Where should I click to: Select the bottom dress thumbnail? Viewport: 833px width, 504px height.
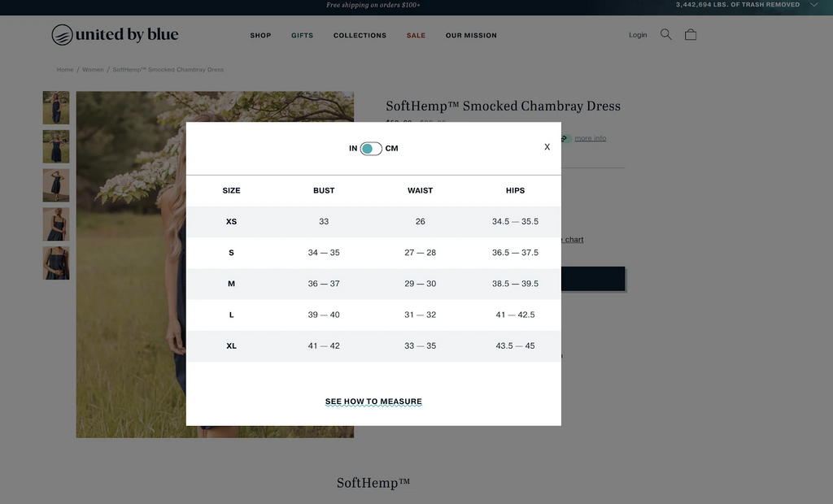[55, 263]
